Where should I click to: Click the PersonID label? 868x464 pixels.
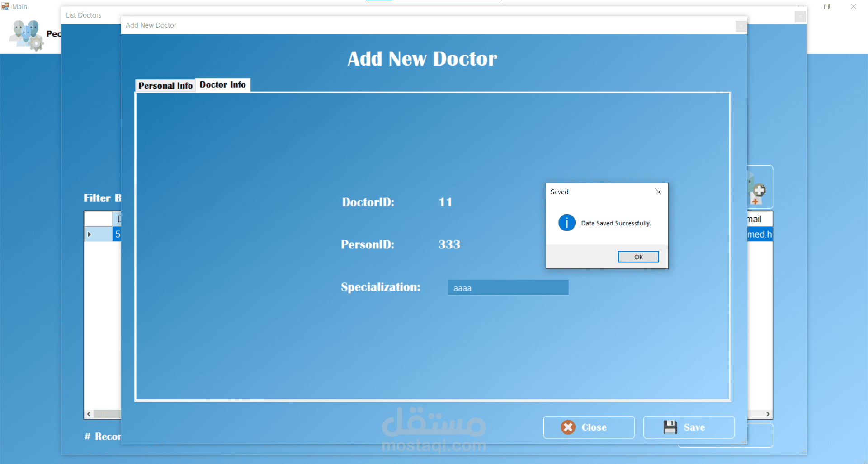367,244
